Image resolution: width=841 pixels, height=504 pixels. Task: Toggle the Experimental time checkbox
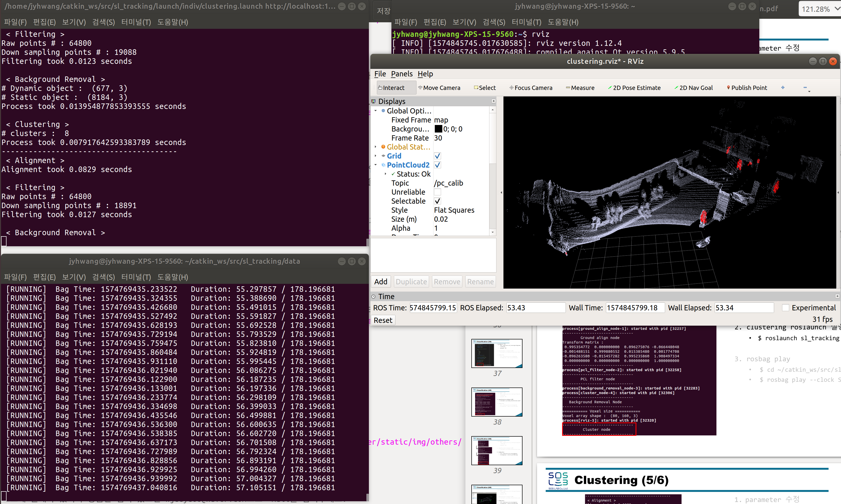[785, 308]
